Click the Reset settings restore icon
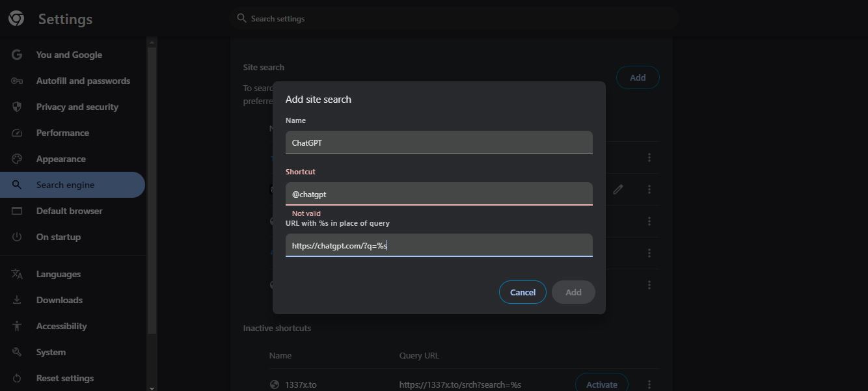This screenshot has height=391, width=868. pyautogui.click(x=16, y=378)
